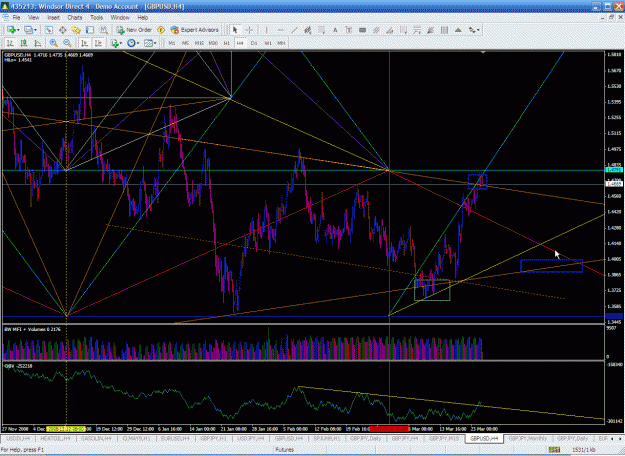Click the 'BW MFI + Volumes' indicator label

coord(32,329)
